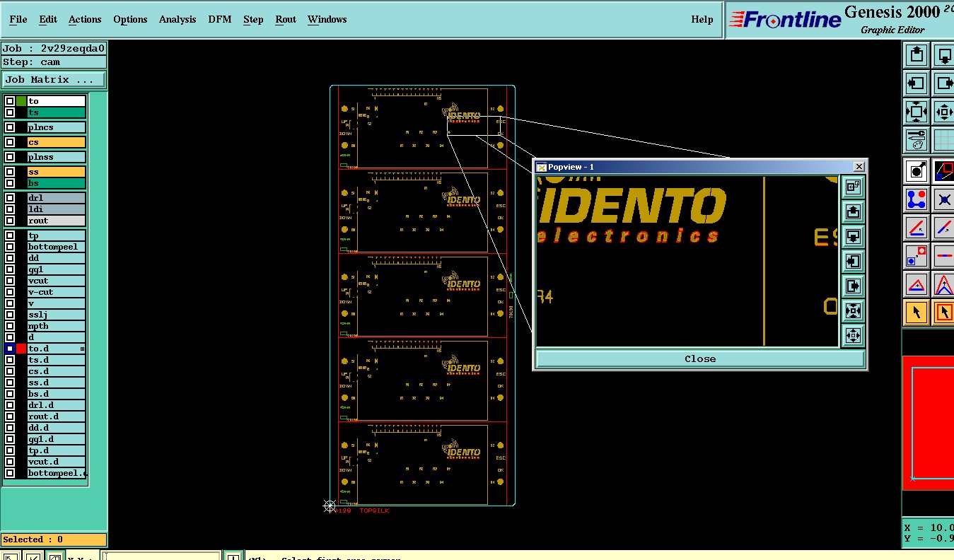The image size is (954, 560).
Task: Pan left inside the Popview window
Action: pos(853,261)
